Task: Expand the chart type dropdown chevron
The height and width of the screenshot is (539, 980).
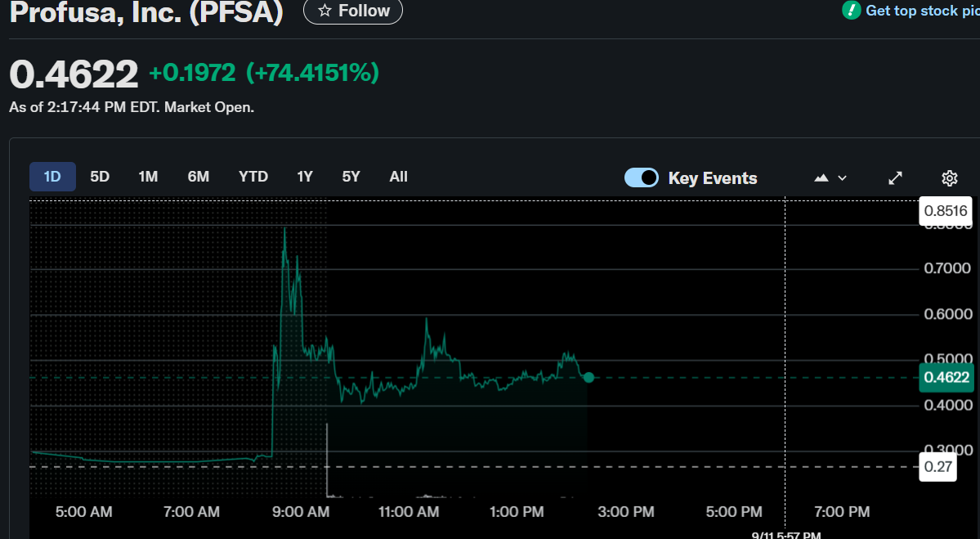Action: coord(842,178)
